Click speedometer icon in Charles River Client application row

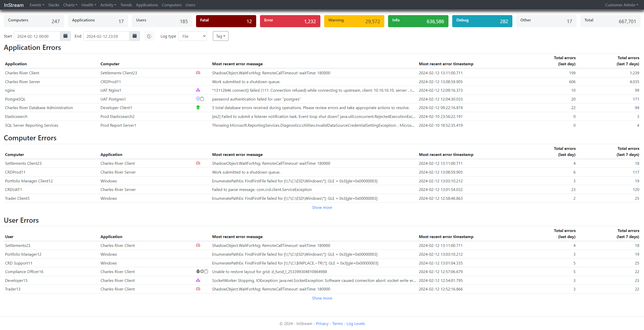tap(198, 73)
